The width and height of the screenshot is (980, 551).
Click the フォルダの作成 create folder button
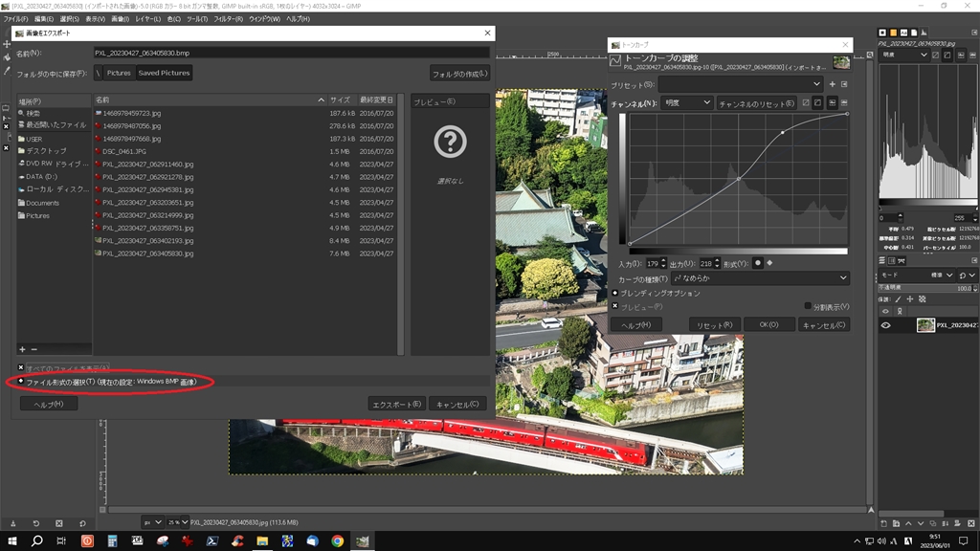tap(459, 74)
